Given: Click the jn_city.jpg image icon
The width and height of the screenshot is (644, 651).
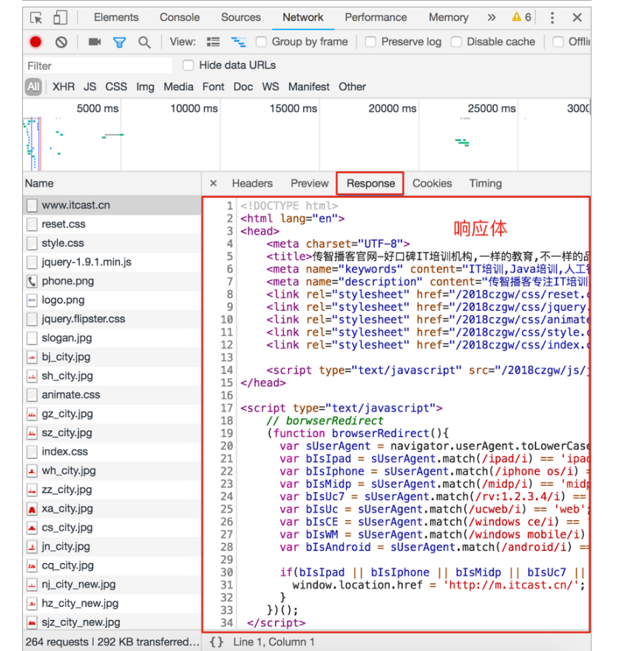Looking at the screenshot, I should click(x=32, y=547).
